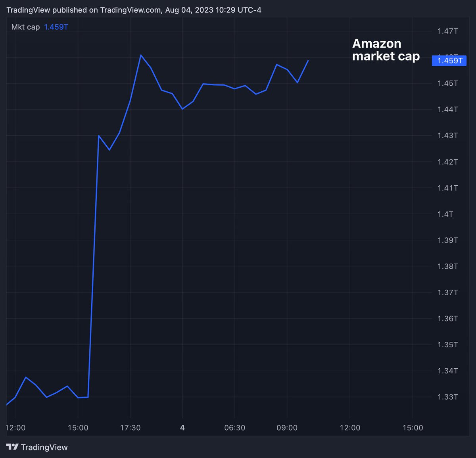Click the Amazon market cap annotation

[386, 50]
